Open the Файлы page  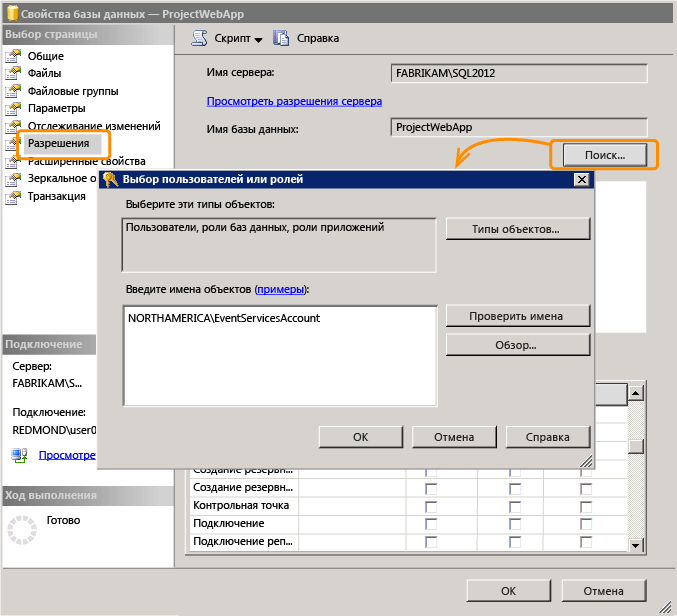(44, 73)
